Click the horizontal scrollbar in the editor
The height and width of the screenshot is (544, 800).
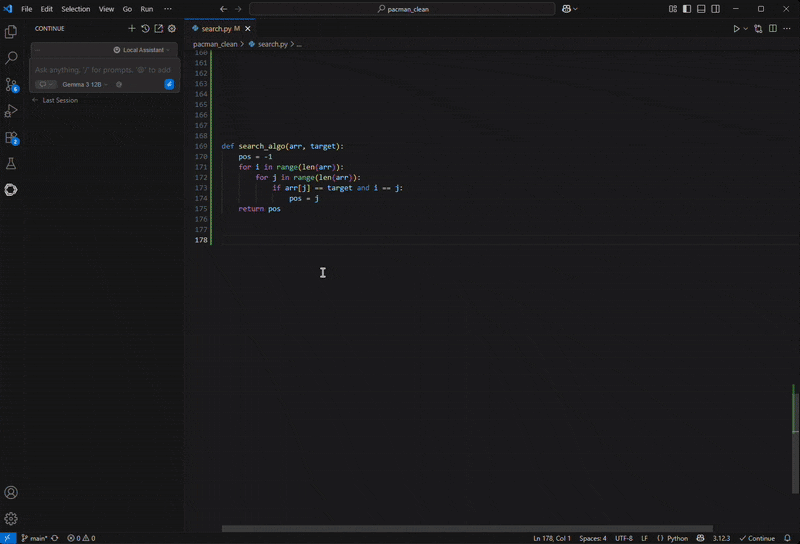(467, 528)
